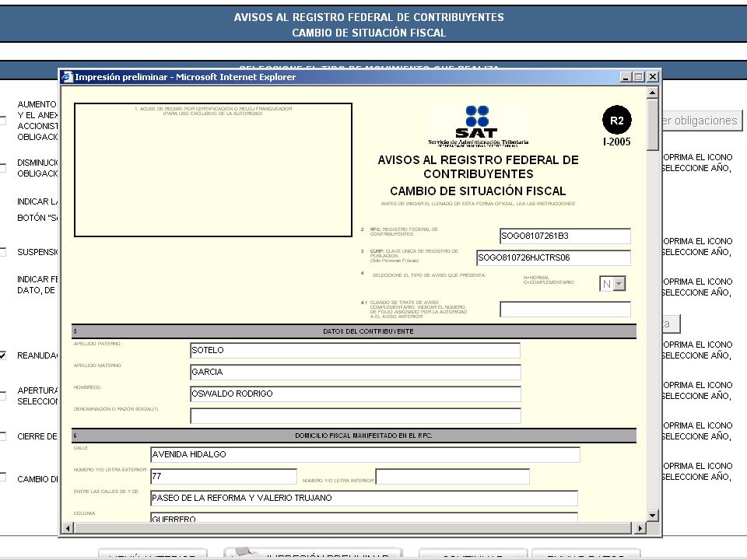Click the black R2 form badge

point(616,120)
